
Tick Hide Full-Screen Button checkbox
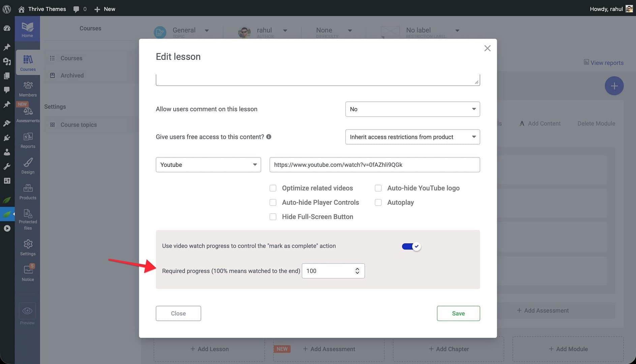(x=273, y=217)
